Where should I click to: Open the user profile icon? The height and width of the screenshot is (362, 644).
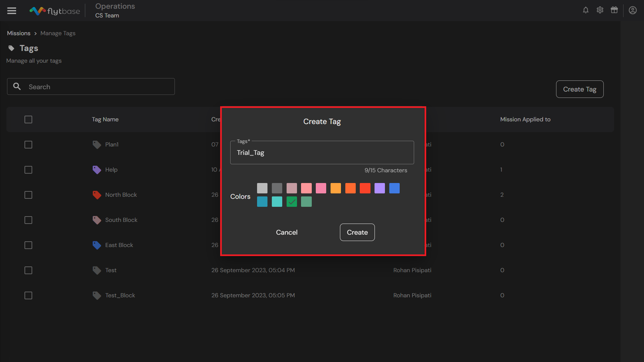coord(633,10)
